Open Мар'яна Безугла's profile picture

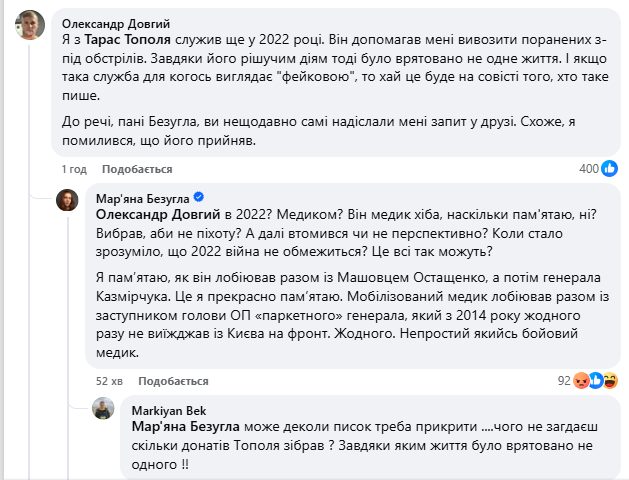coord(68,199)
